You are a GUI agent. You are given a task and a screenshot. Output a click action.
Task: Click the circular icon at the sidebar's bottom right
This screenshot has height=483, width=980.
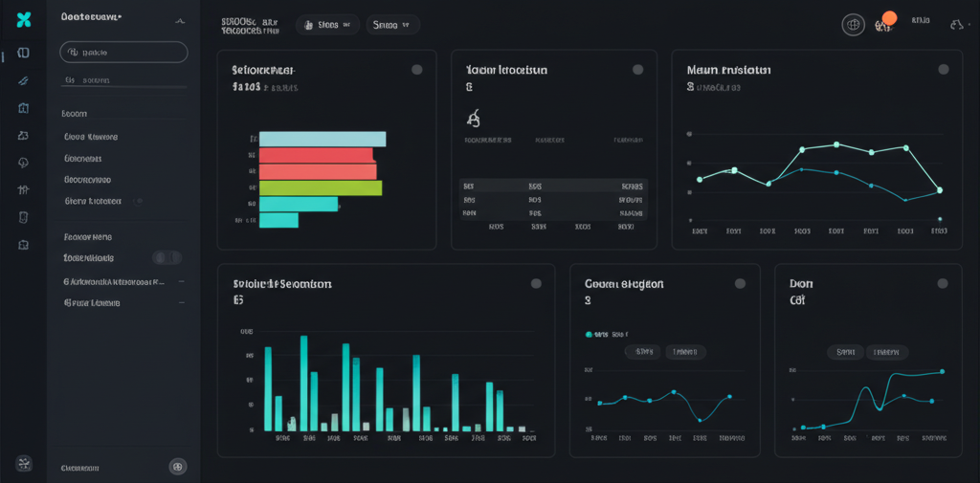(177, 467)
